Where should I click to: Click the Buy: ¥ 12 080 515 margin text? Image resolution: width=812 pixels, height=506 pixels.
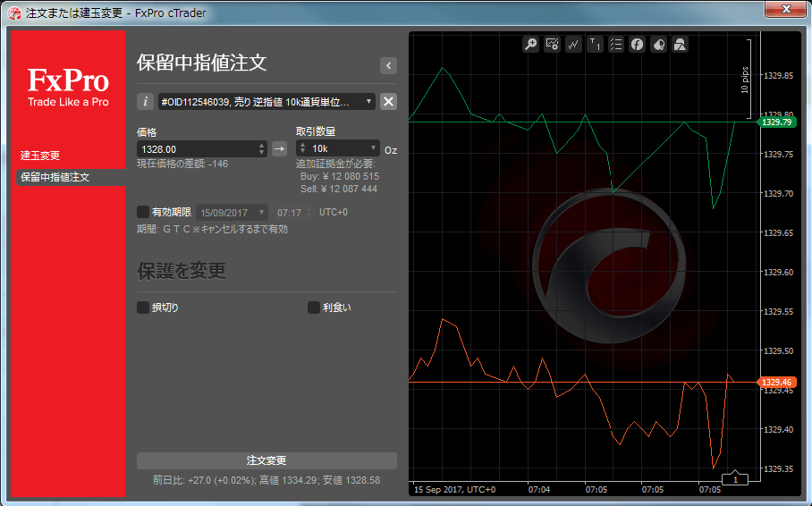(340, 177)
